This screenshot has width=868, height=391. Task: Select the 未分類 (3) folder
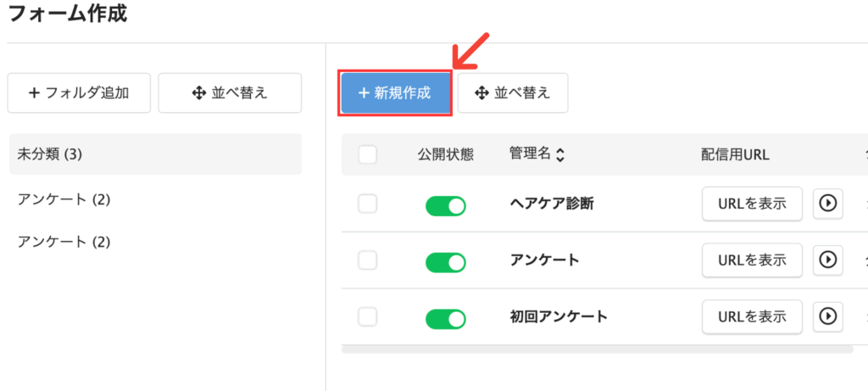point(155,154)
